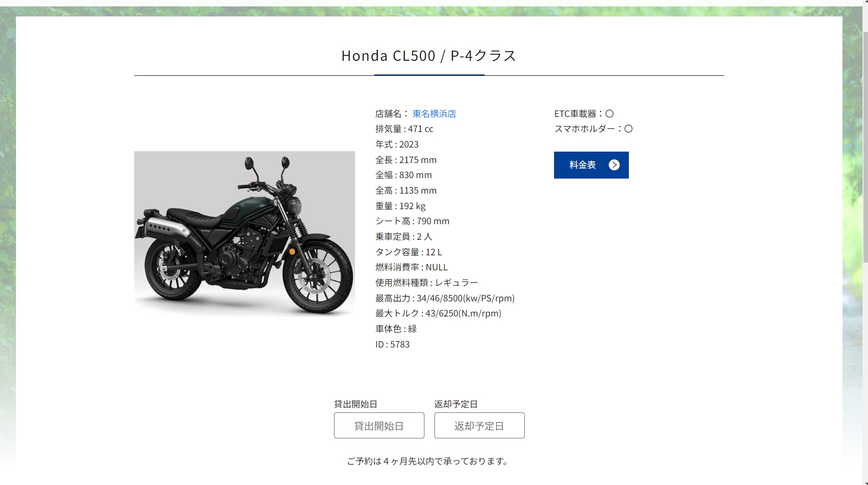Viewport: 868px width, 485px height.
Task: Click the Honda CL500 / P-4クラス heading
Action: (x=429, y=55)
